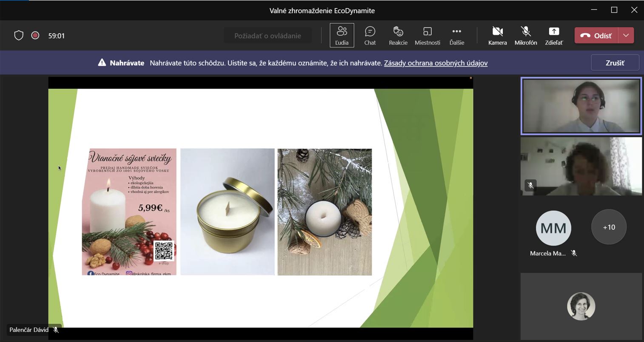Click the QR code on the flyer
The image size is (644, 342).
coord(164,251)
